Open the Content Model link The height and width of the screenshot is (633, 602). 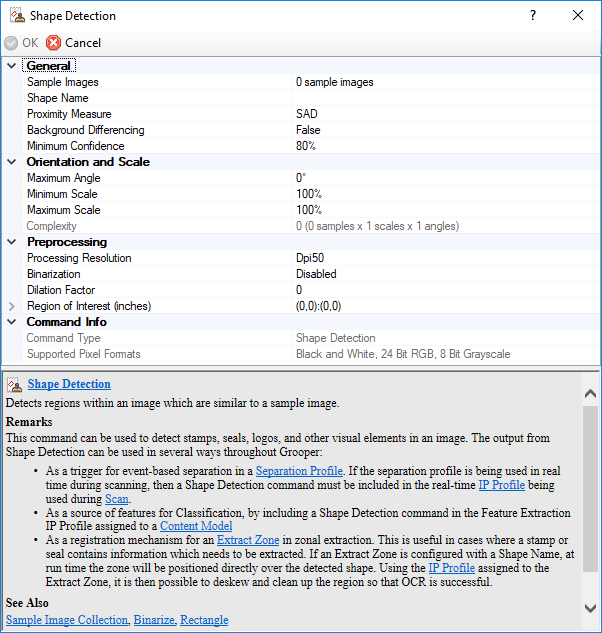(196, 525)
